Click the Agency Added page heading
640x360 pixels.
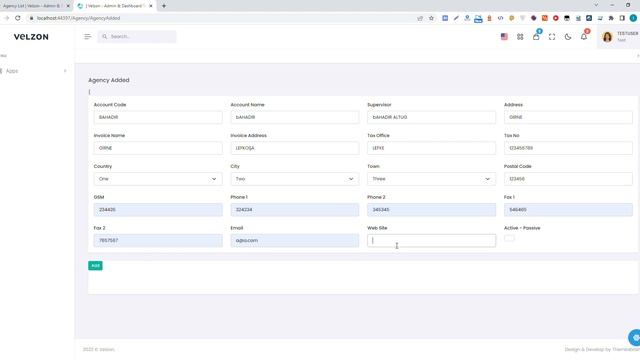pos(109,80)
